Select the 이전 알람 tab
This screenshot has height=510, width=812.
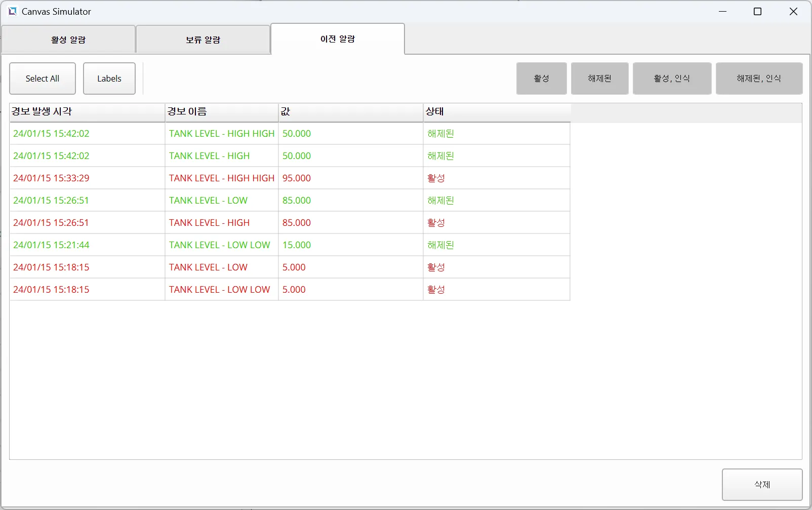tap(338, 39)
